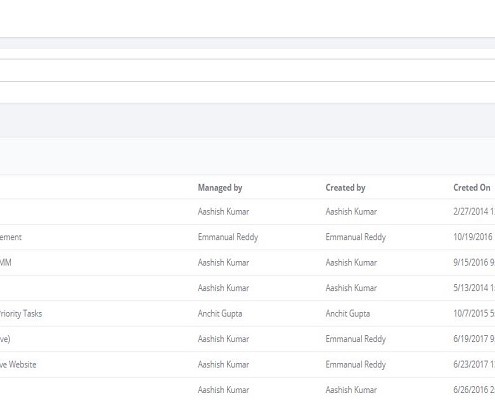
Task: Click Aashish Kumar manager in 9/15/2016 row
Action: [223, 263]
